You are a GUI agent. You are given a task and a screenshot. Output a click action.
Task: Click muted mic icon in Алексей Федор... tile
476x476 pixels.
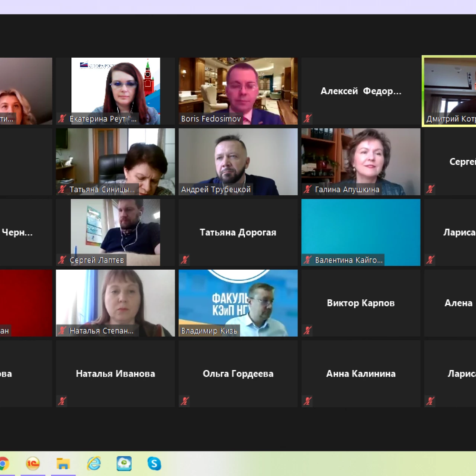(308, 119)
